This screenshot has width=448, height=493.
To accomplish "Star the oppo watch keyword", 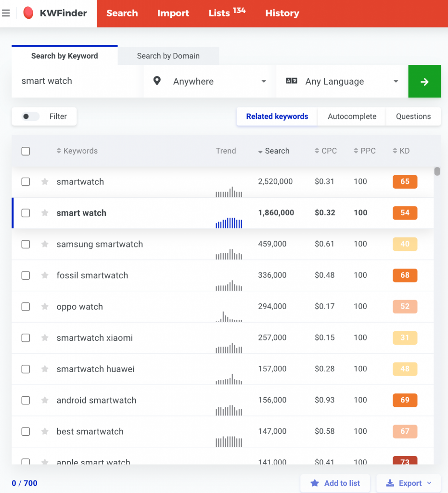I will (x=45, y=307).
